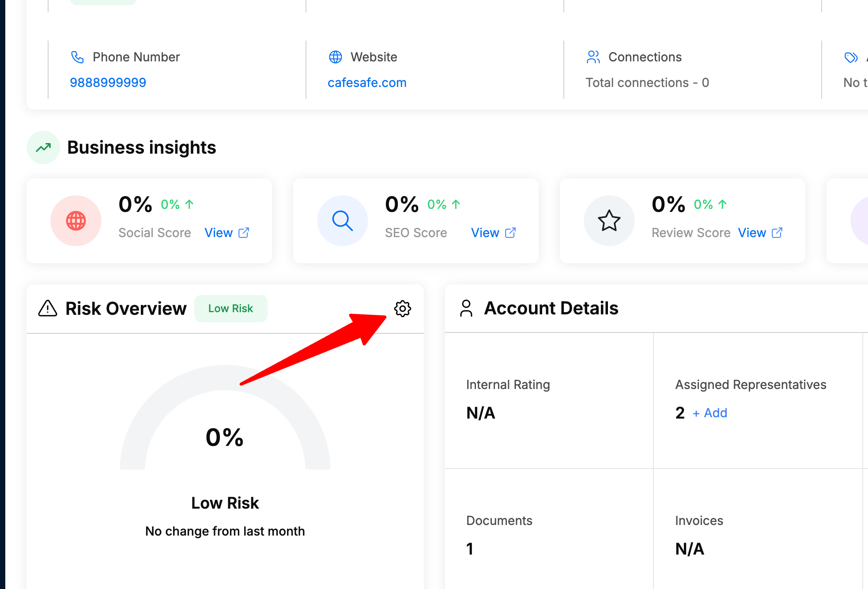Click the Low Risk badge
Viewport: 868px width, 589px height.
click(230, 309)
